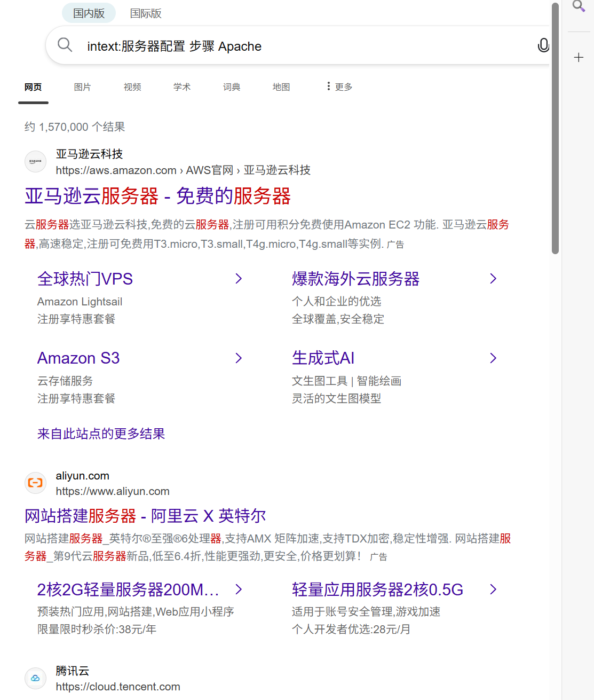Image resolution: width=594 pixels, height=700 pixels.
Task: Click chevron next to 轻量应用服务器2核0.5G
Action: (493, 589)
